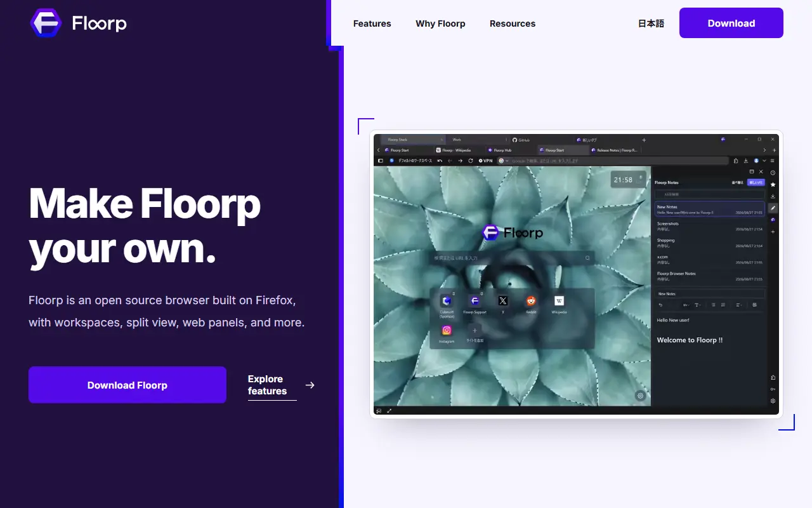Open the Screenshots note in Floorp Notes
Image resolution: width=812 pixels, height=508 pixels.
coord(709,226)
